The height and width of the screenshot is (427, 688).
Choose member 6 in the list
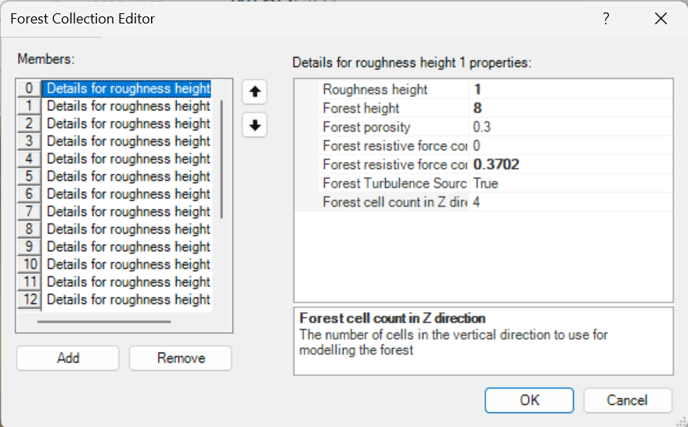coord(128,194)
